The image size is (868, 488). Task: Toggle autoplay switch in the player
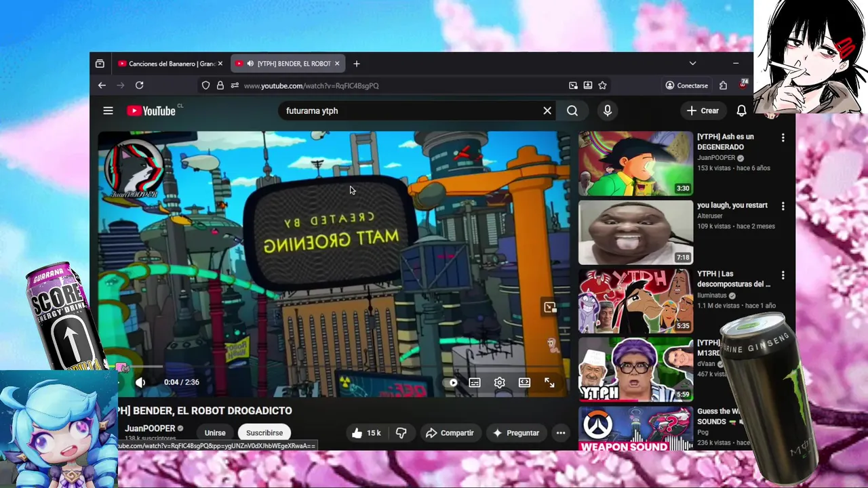point(450,383)
